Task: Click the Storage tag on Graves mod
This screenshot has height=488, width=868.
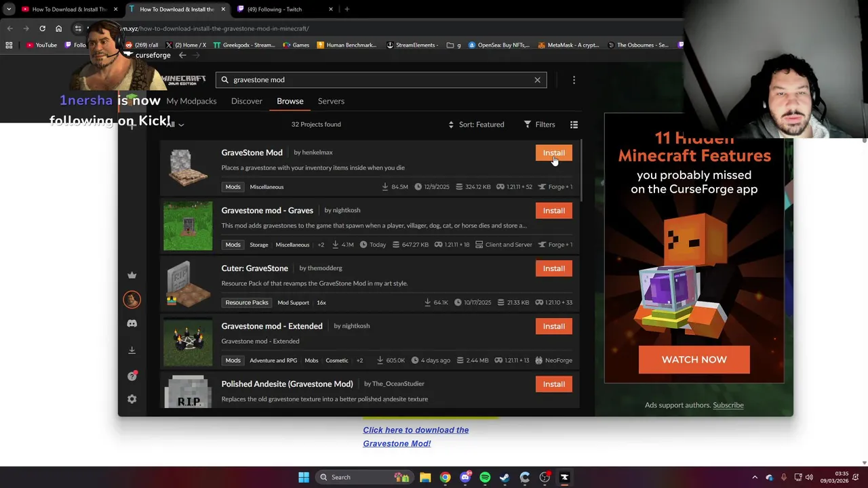Action: pos(258,245)
